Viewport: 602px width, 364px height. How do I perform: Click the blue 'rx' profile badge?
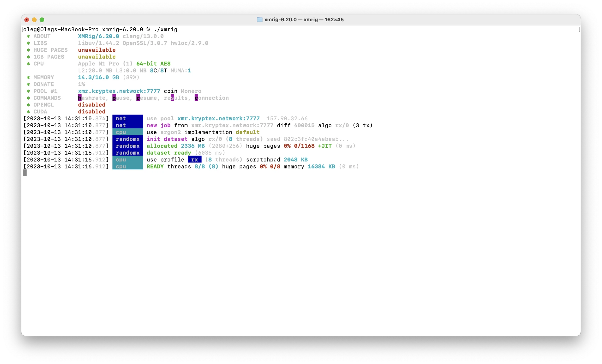pyautogui.click(x=194, y=160)
